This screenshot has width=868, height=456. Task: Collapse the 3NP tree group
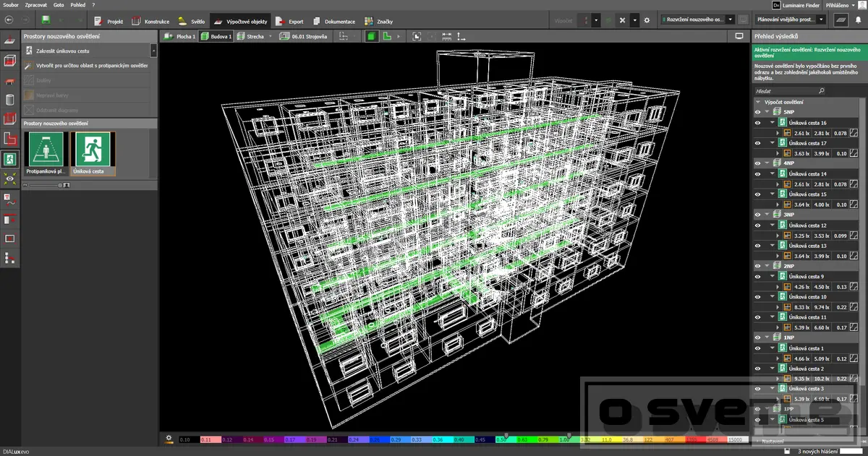(766, 215)
